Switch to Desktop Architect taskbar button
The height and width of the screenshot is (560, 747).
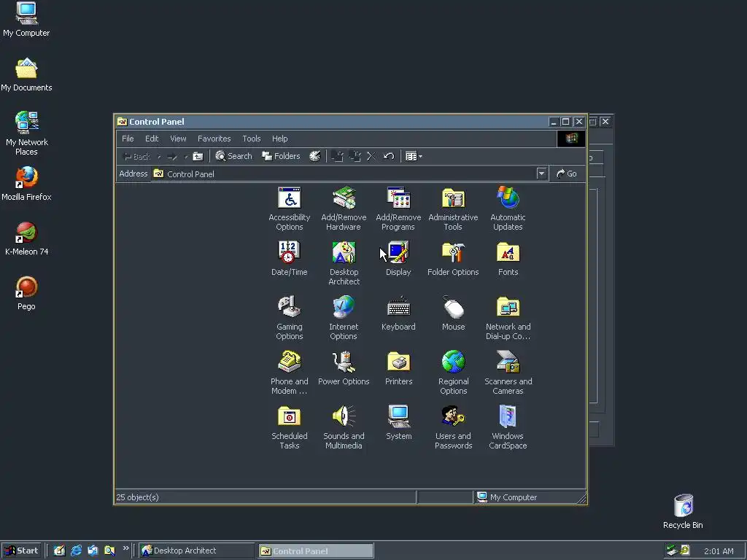(197, 551)
